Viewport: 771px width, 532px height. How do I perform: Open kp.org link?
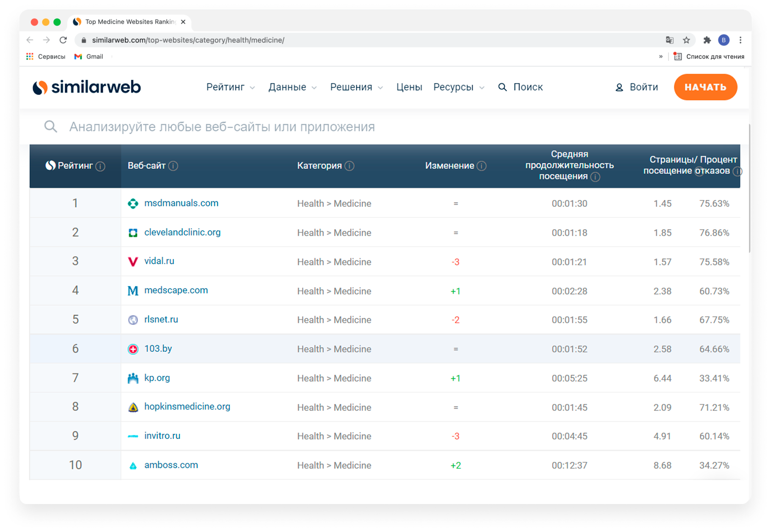[157, 378]
